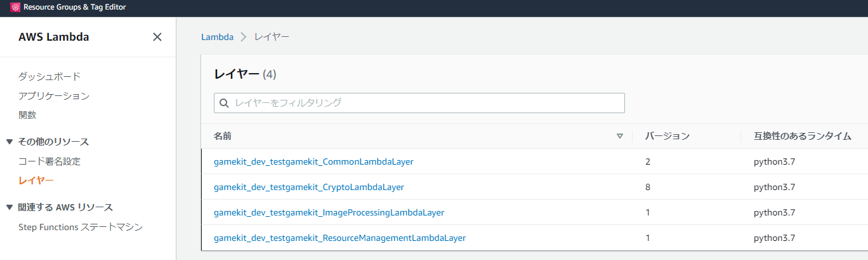This screenshot has width=868, height=260.
Task: Click the レイヤー breadcrumb item
Action: click(272, 37)
